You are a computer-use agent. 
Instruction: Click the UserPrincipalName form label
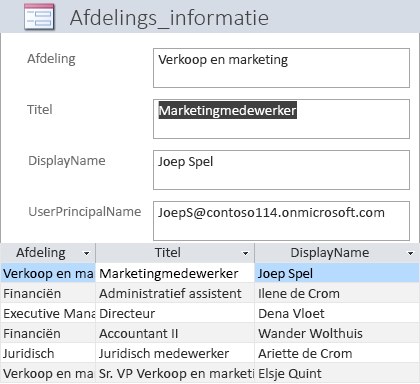point(85,212)
